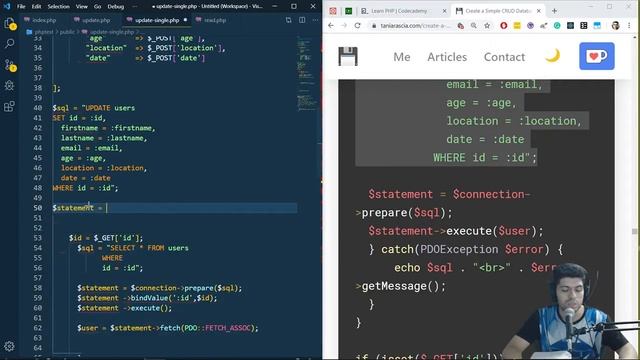Image resolution: width=640 pixels, height=360 pixels.
Task: Click the blue window extension icon
Action: point(597,25)
